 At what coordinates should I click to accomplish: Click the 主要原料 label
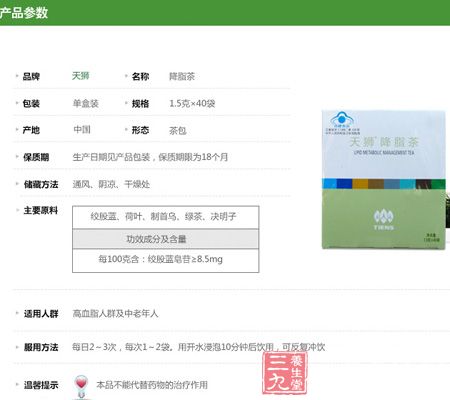(41, 211)
